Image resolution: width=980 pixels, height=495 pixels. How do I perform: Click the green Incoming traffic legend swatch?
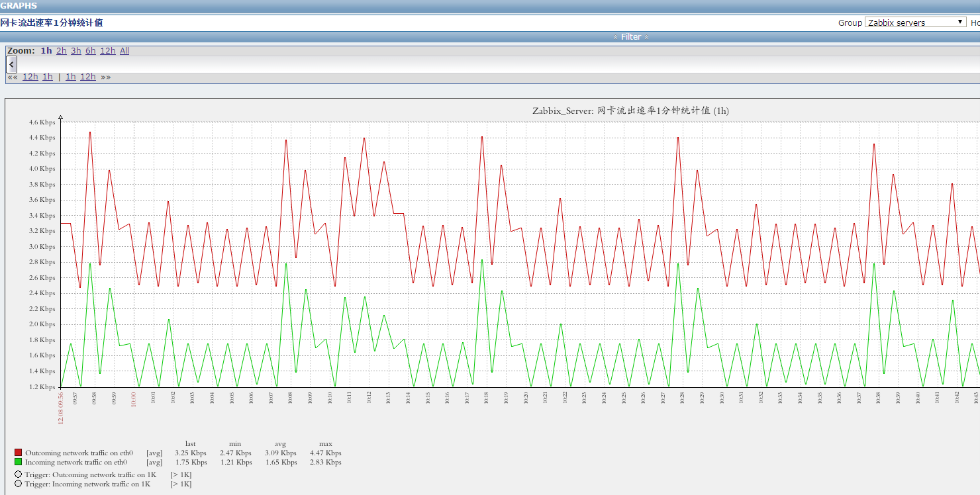tap(19, 462)
